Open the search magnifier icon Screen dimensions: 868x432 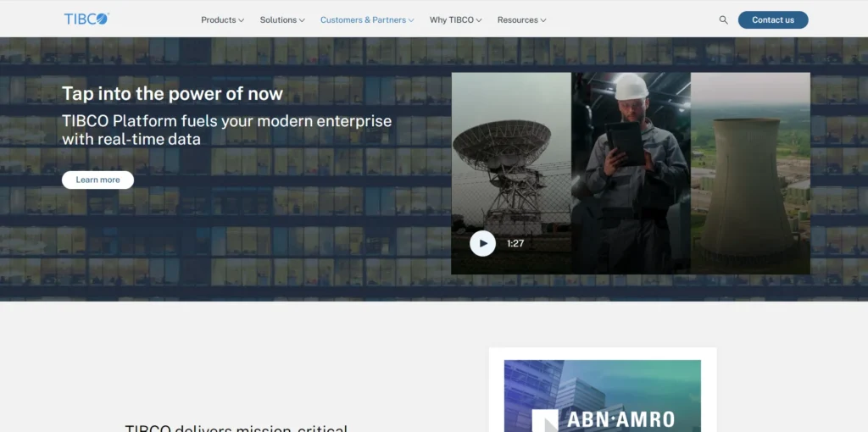723,20
